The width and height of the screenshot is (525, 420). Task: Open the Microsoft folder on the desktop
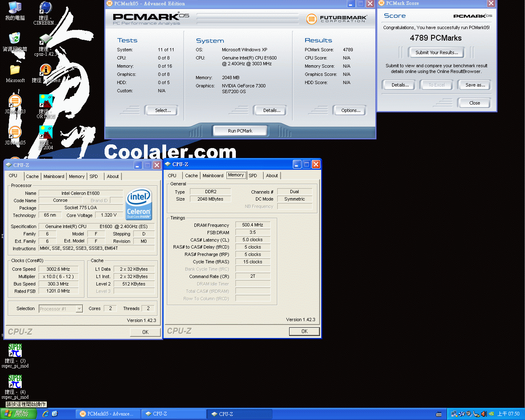(15, 73)
